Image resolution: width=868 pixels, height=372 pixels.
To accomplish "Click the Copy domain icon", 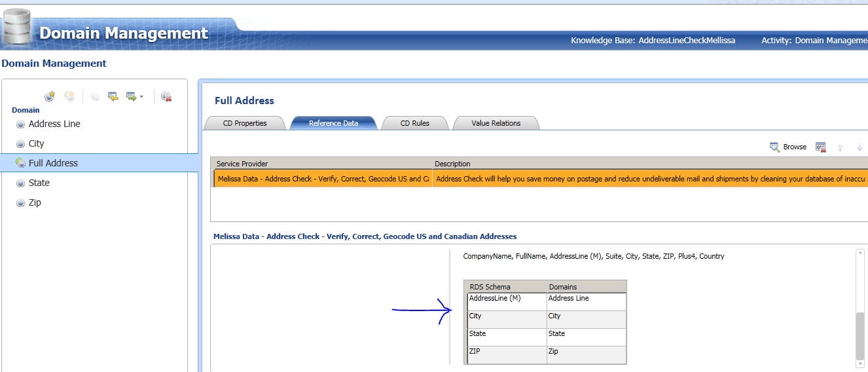I will tap(95, 97).
